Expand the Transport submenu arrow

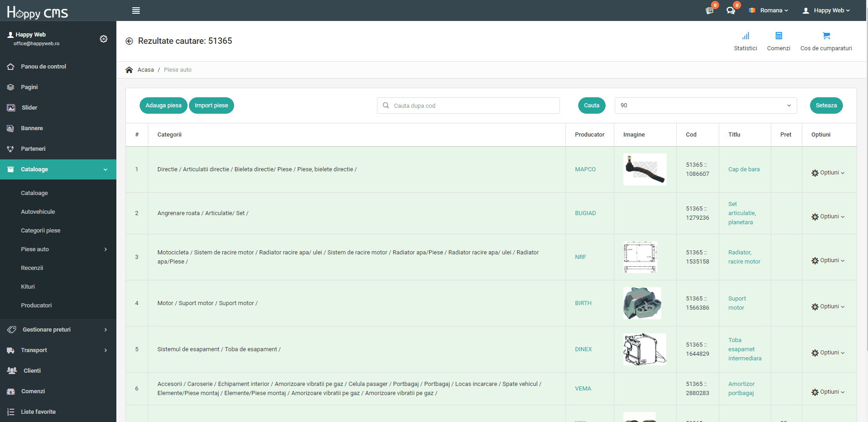(x=105, y=350)
